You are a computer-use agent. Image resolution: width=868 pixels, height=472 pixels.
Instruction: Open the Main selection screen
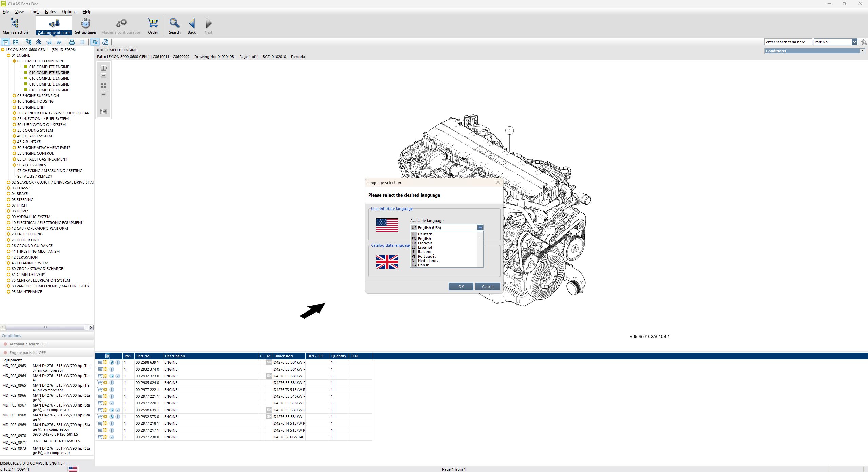(x=15, y=25)
